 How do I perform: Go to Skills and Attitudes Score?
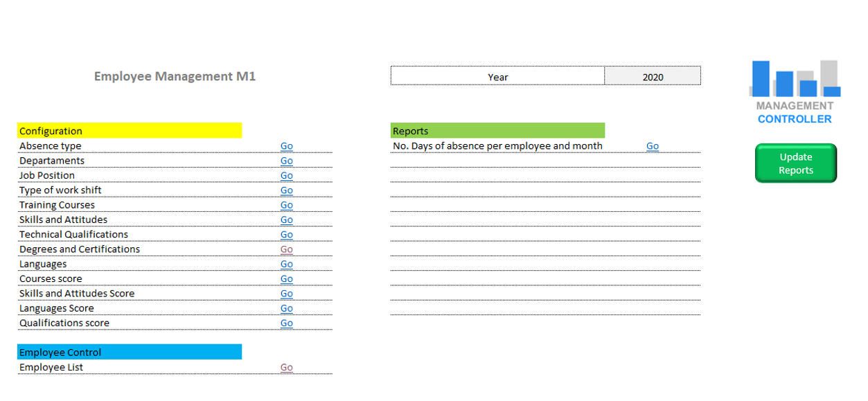tap(286, 294)
